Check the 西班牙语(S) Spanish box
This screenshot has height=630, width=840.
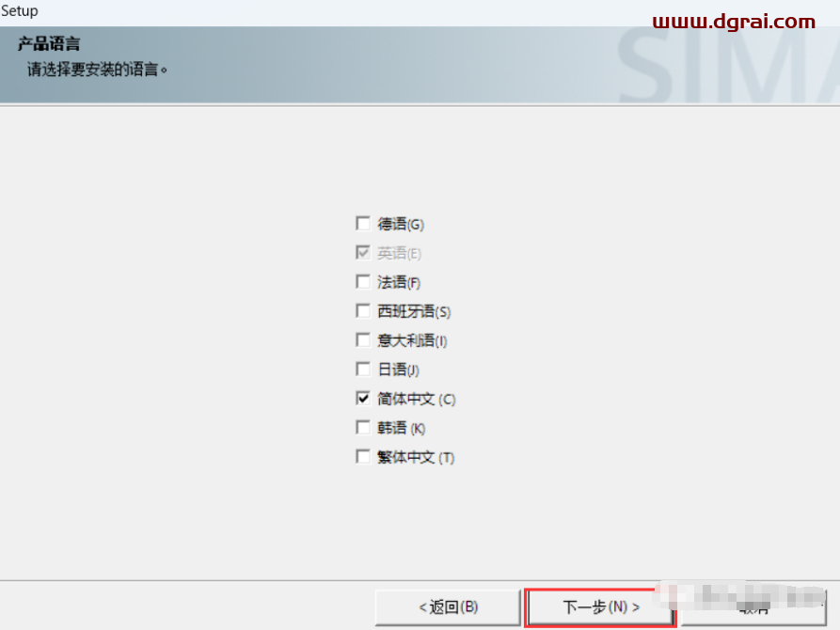click(362, 311)
